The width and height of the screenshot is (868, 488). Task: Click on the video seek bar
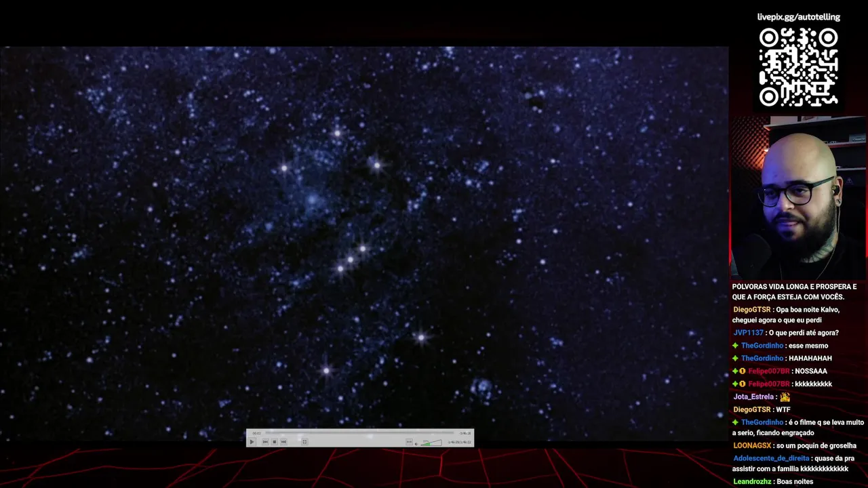pyautogui.click(x=359, y=432)
